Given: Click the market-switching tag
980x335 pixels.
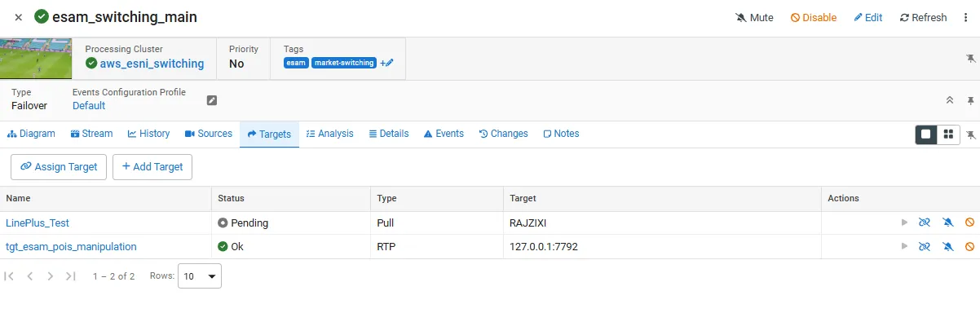Looking at the screenshot, I should pyautogui.click(x=344, y=63).
